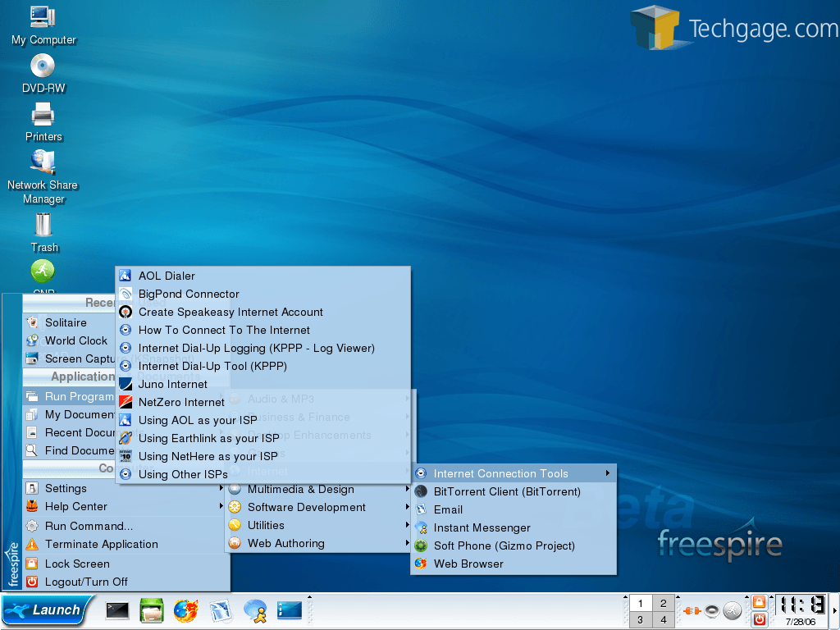Viewport: 840px width, 630px height.
Task: Open Email from Internet menu
Action: (x=514, y=510)
